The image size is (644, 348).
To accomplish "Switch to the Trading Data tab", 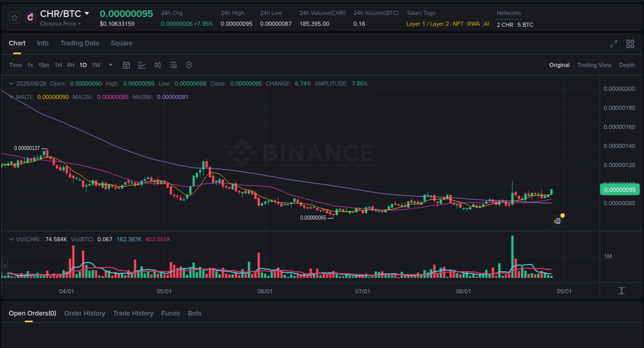I will [x=79, y=43].
